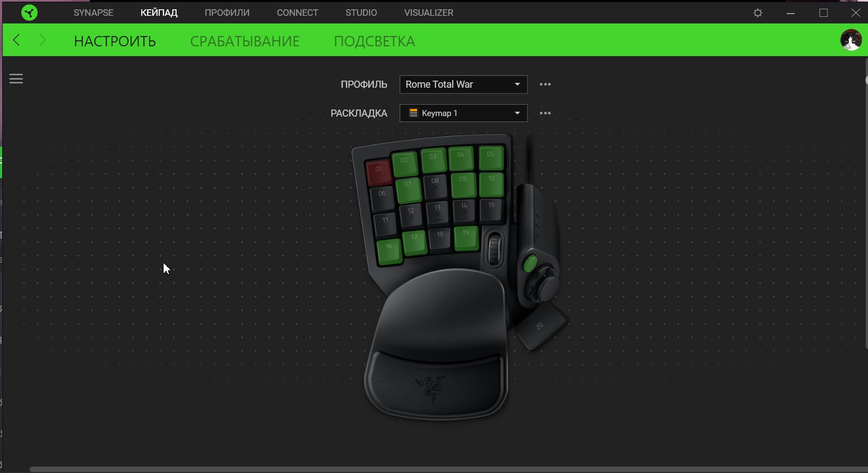Open settings gear icon
This screenshot has height=473, width=868.
(x=758, y=13)
